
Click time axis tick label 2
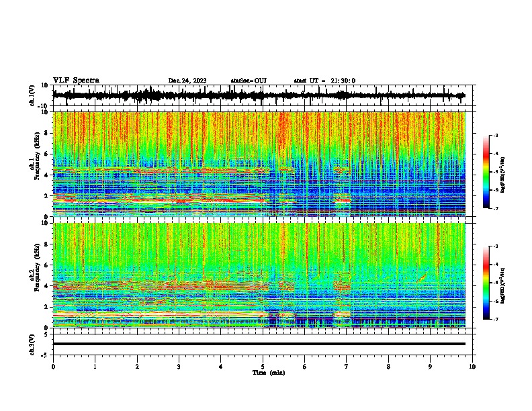click(137, 367)
